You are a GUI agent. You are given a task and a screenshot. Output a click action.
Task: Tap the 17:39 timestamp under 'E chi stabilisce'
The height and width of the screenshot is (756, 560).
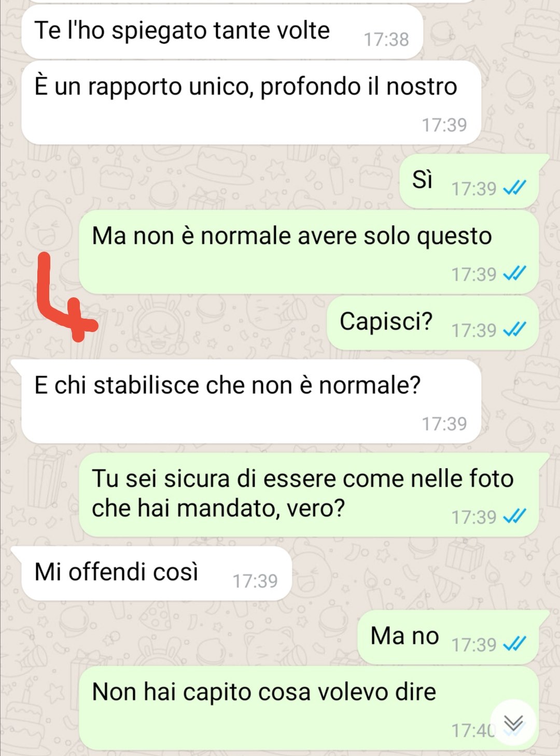click(444, 424)
